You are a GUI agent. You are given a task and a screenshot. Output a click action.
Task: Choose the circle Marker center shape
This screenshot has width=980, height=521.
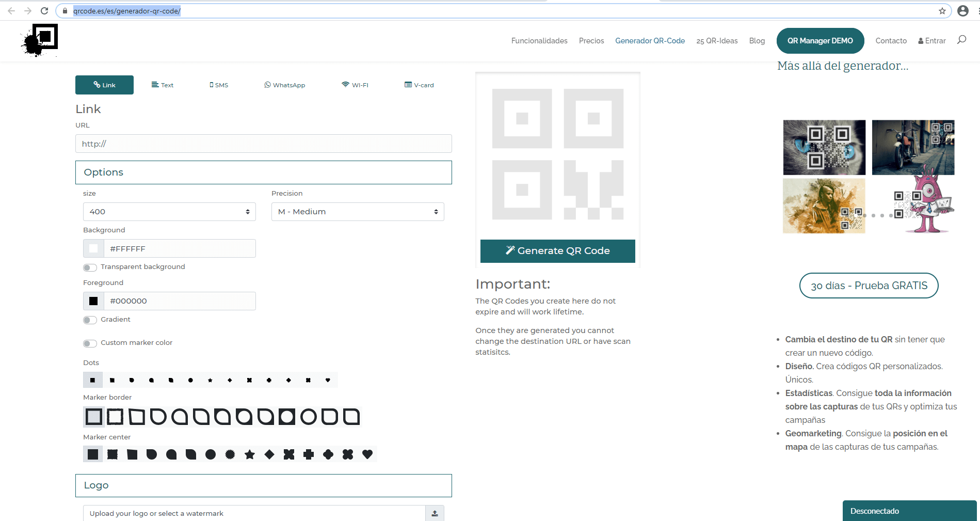tap(211, 454)
